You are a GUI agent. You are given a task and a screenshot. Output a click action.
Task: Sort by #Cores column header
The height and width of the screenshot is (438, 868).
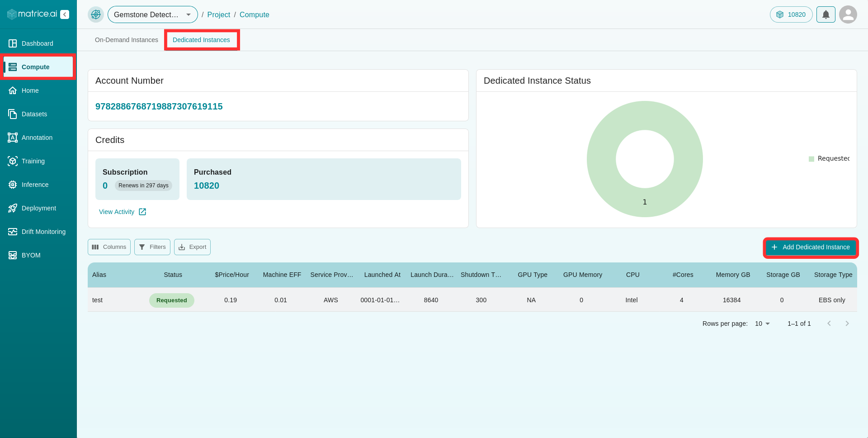[x=683, y=275]
